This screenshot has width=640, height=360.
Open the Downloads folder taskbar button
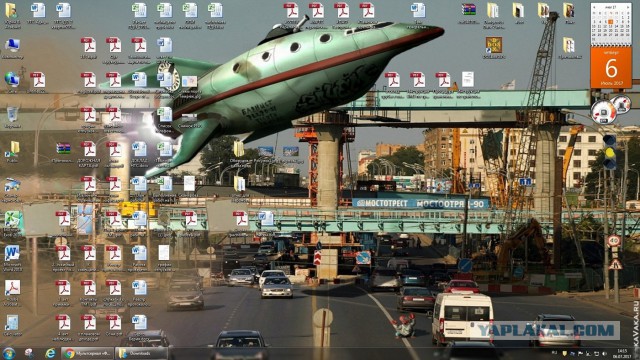point(141,353)
